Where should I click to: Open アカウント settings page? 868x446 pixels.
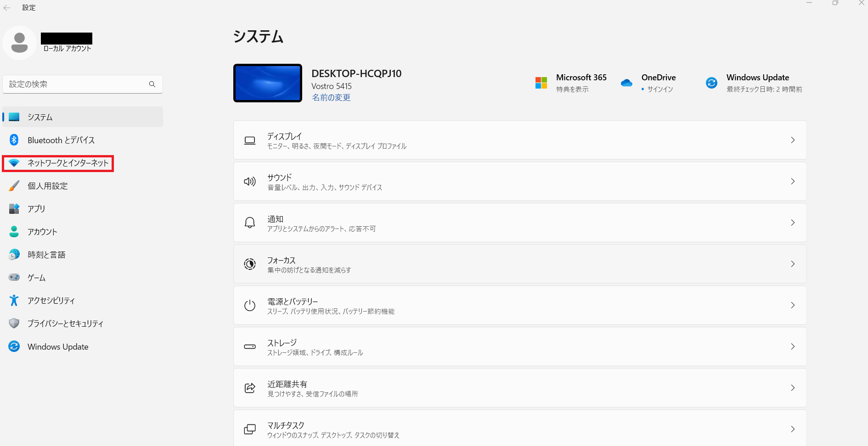pos(83,232)
